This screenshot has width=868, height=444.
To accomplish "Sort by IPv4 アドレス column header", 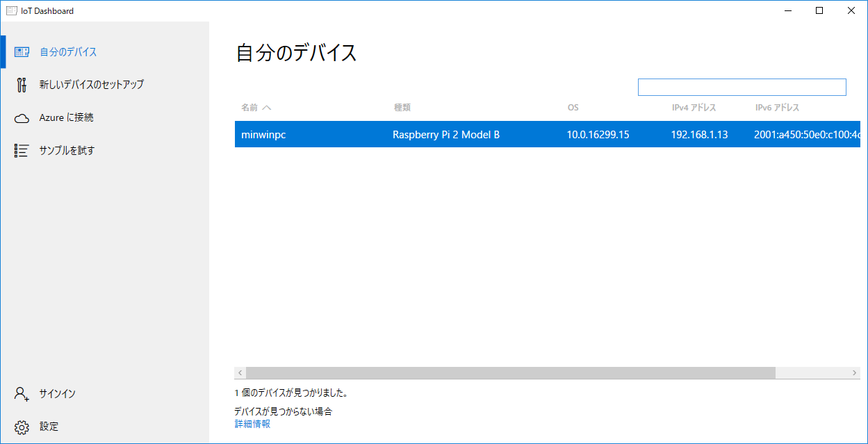I will tap(694, 108).
